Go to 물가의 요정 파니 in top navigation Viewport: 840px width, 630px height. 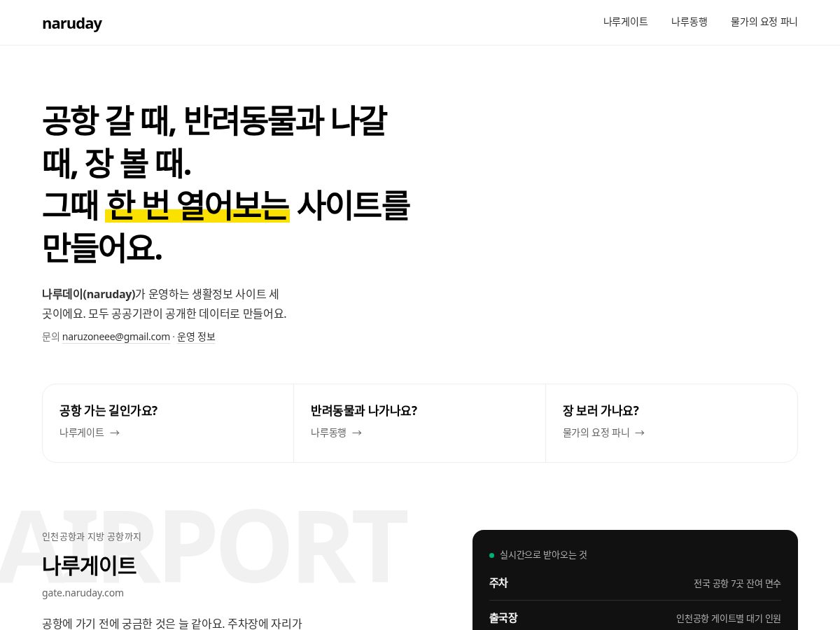[x=764, y=22]
